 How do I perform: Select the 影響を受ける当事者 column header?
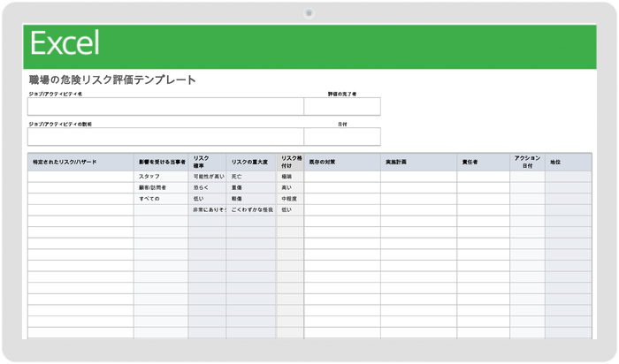tap(161, 162)
